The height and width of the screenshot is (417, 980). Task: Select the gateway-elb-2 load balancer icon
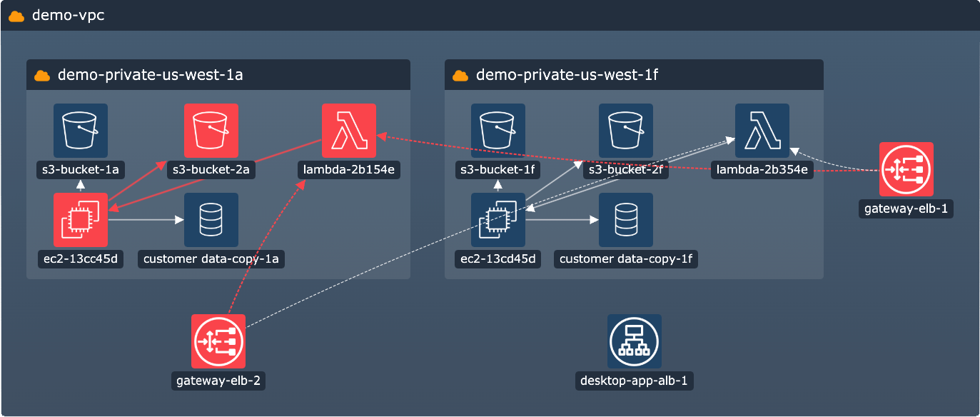218,341
